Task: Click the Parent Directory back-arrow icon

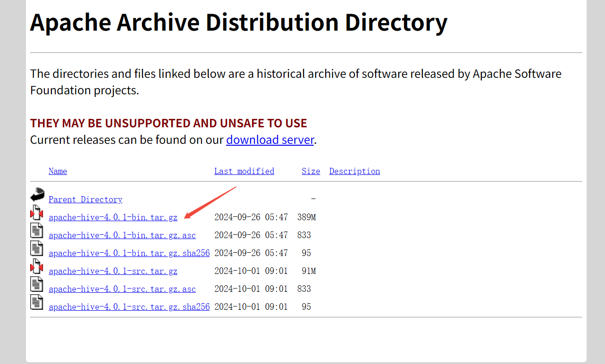Action: click(37, 195)
